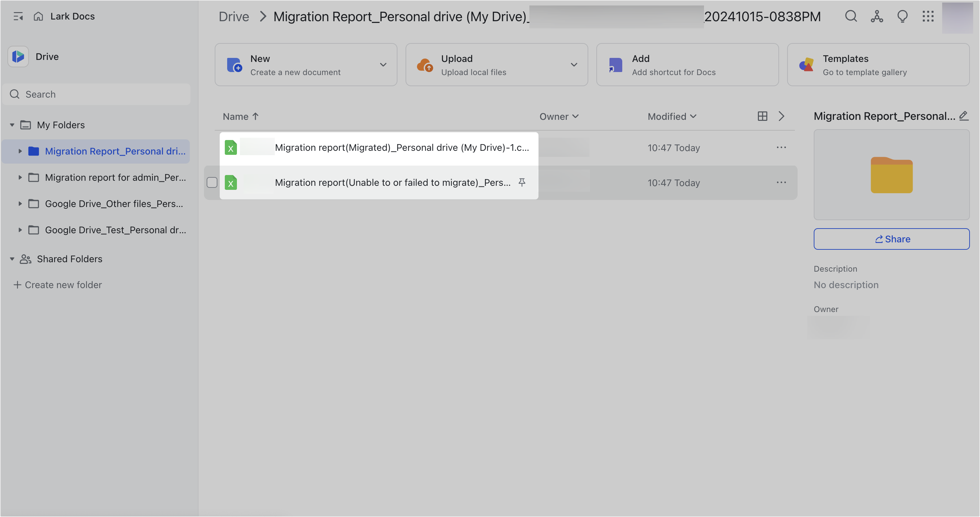Open search via top-right magnifier icon
The height and width of the screenshot is (517, 980).
click(851, 16)
